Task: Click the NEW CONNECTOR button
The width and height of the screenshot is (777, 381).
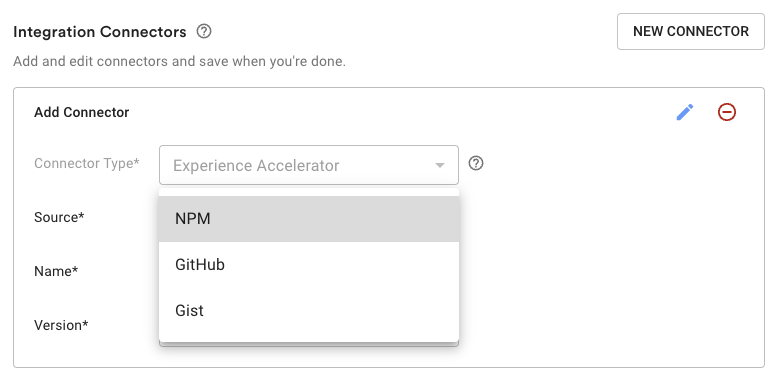Action: (x=691, y=32)
